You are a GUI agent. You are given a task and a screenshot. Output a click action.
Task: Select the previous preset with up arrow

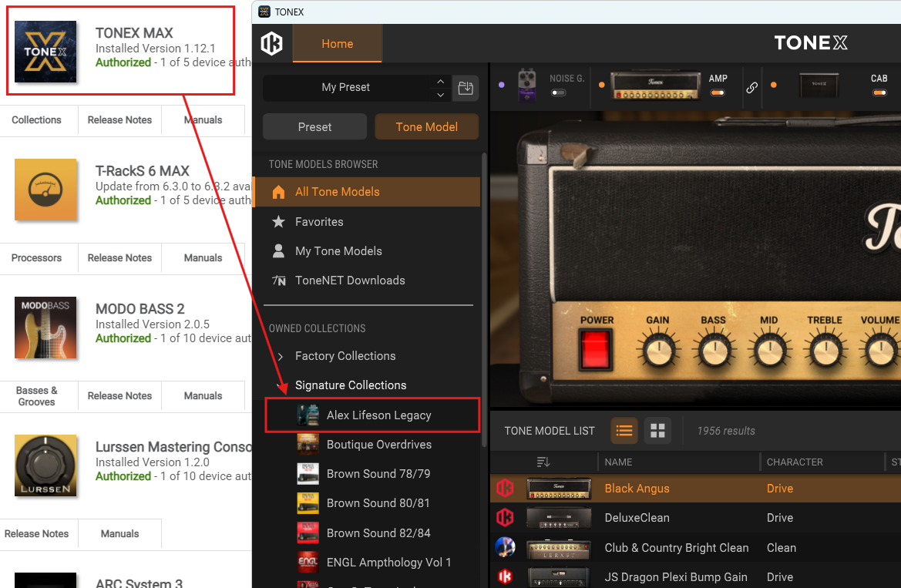pyautogui.click(x=440, y=81)
